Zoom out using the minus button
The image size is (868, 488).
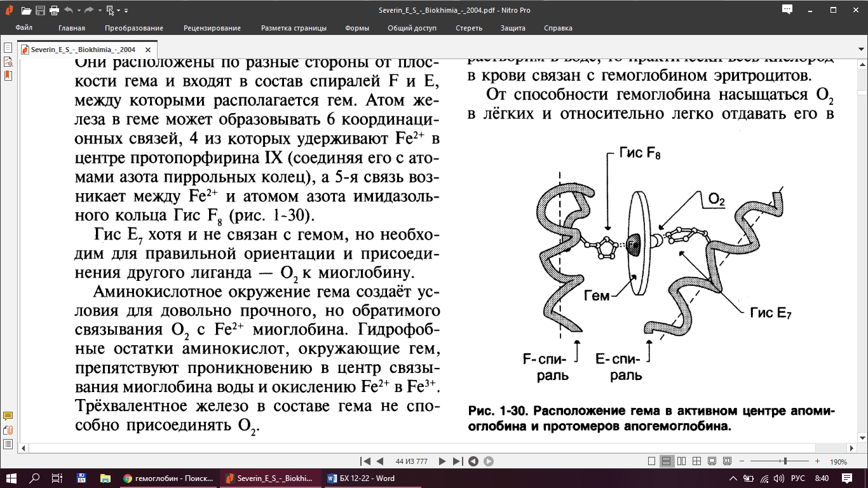[742, 461]
